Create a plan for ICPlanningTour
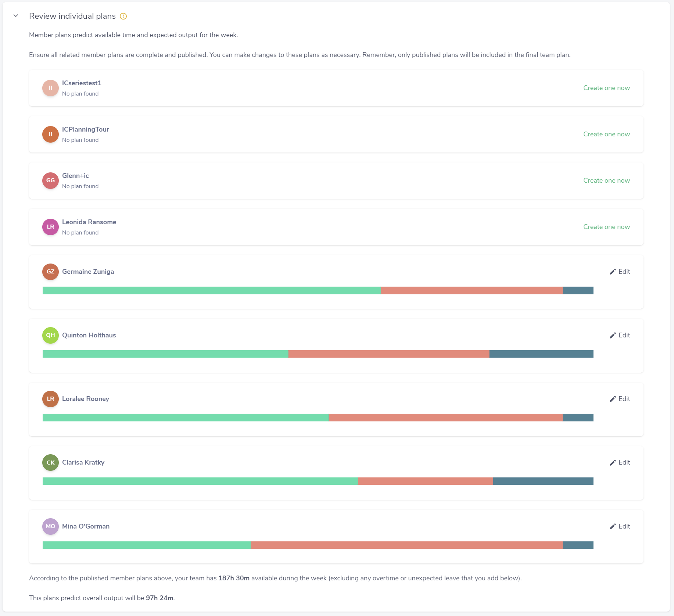 pyautogui.click(x=606, y=135)
